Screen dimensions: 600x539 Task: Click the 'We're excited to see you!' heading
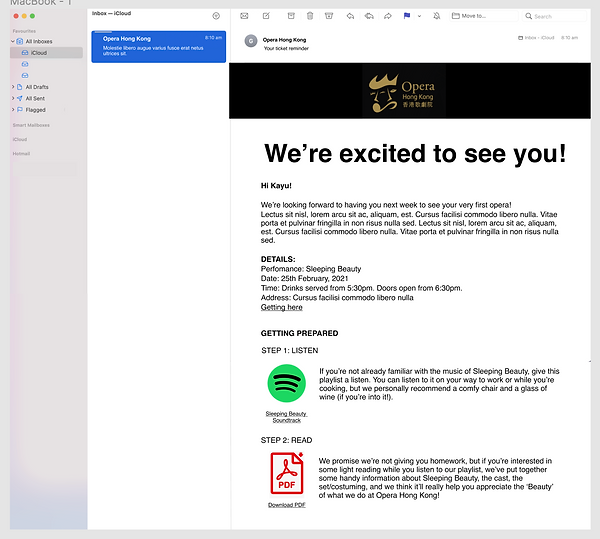[x=415, y=154]
